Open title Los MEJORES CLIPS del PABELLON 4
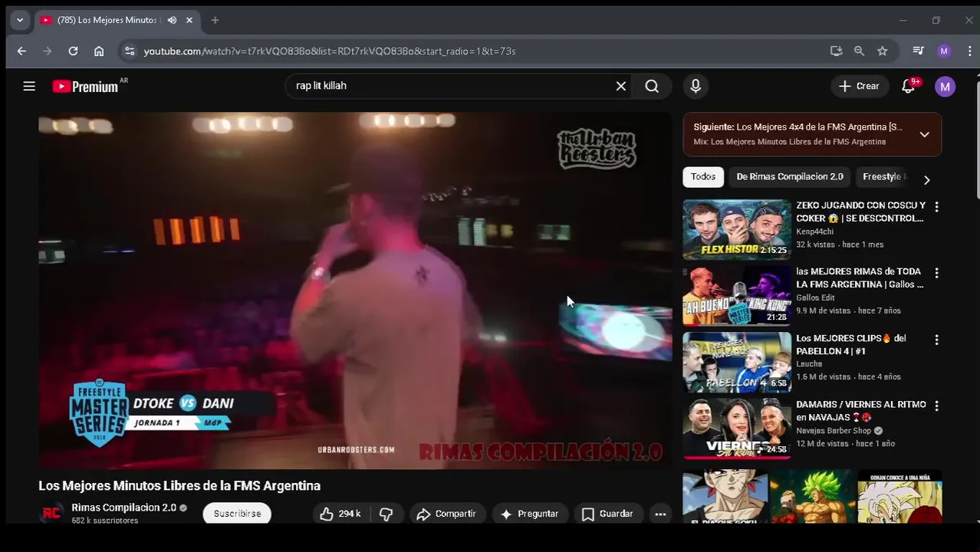The height and width of the screenshot is (552, 980). click(x=851, y=345)
